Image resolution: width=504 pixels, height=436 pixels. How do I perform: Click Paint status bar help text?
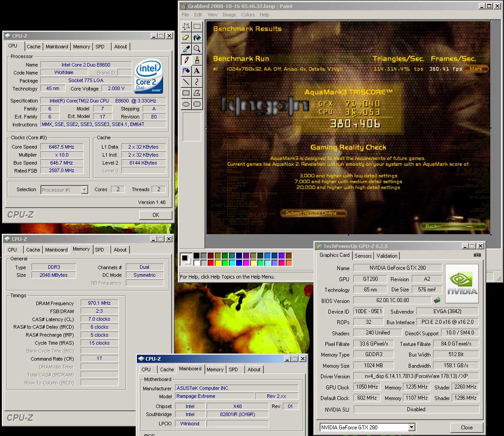pos(227,277)
